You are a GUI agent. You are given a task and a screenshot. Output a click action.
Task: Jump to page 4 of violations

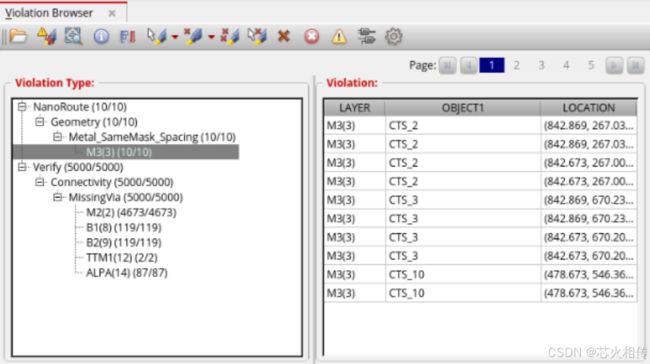point(566,65)
